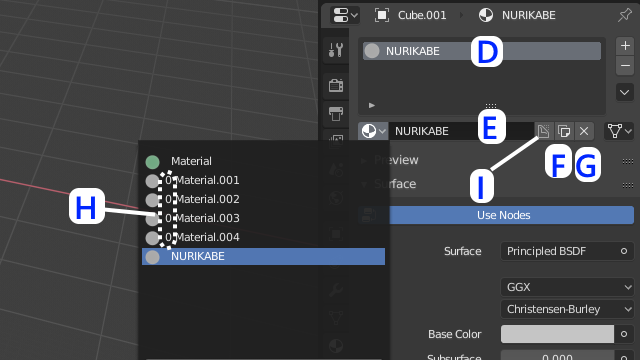The width and height of the screenshot is (640, 360).
Task: Select the NURIKABE material slot in list
Action: (482, 51)
